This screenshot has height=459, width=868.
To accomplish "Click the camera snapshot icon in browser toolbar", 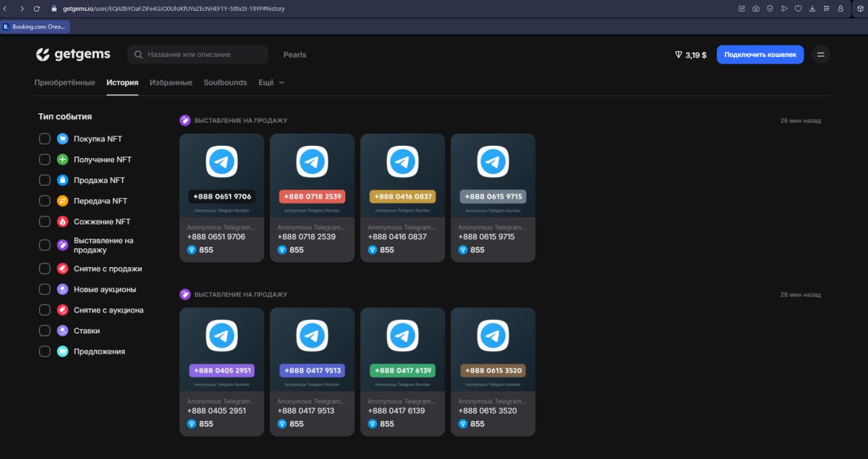I will 755,8.
